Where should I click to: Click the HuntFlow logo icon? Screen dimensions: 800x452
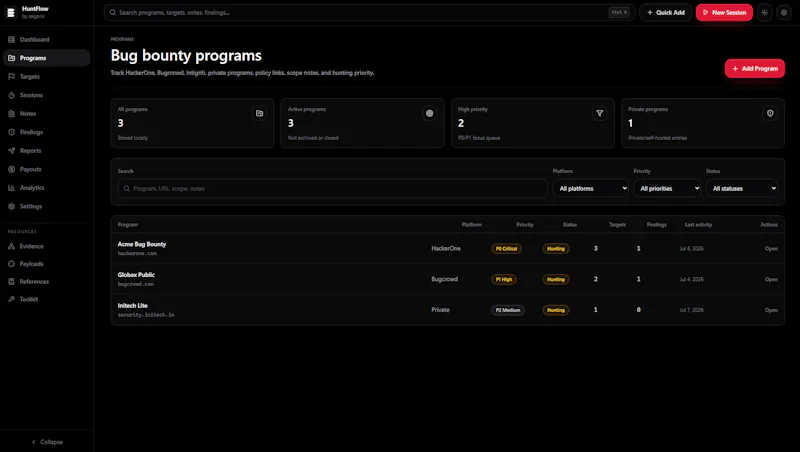tap(11, 12)
